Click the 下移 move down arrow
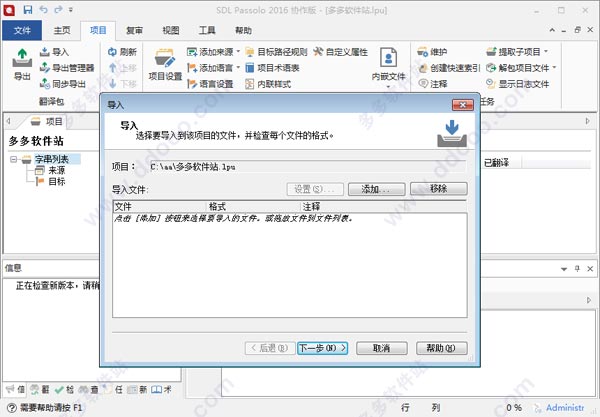 (x=122, y=84)
